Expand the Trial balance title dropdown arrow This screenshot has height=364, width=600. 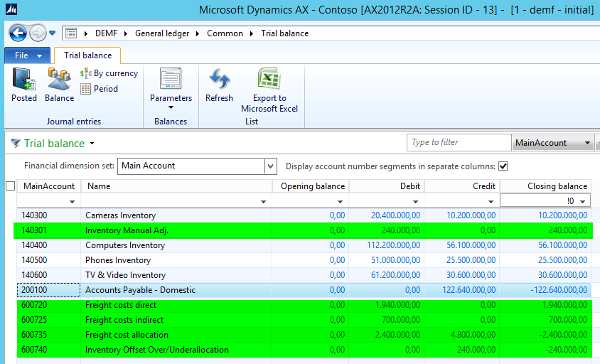point(92,144)
